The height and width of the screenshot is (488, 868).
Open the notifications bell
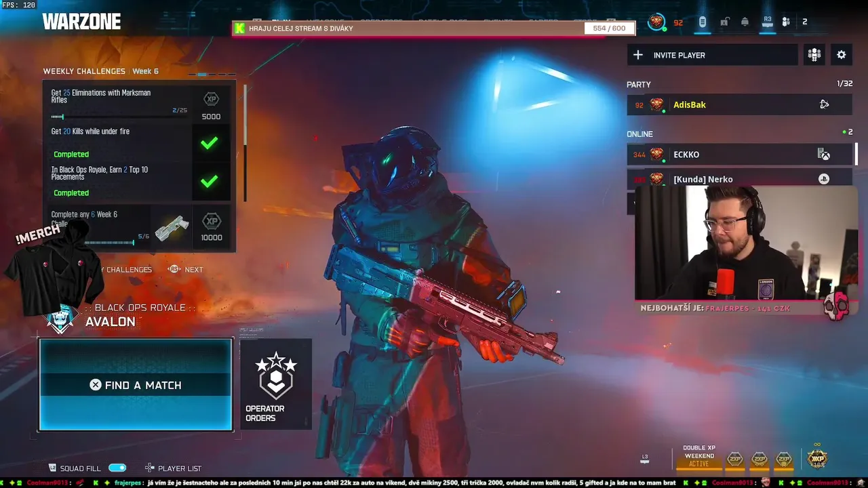[745, 22]
